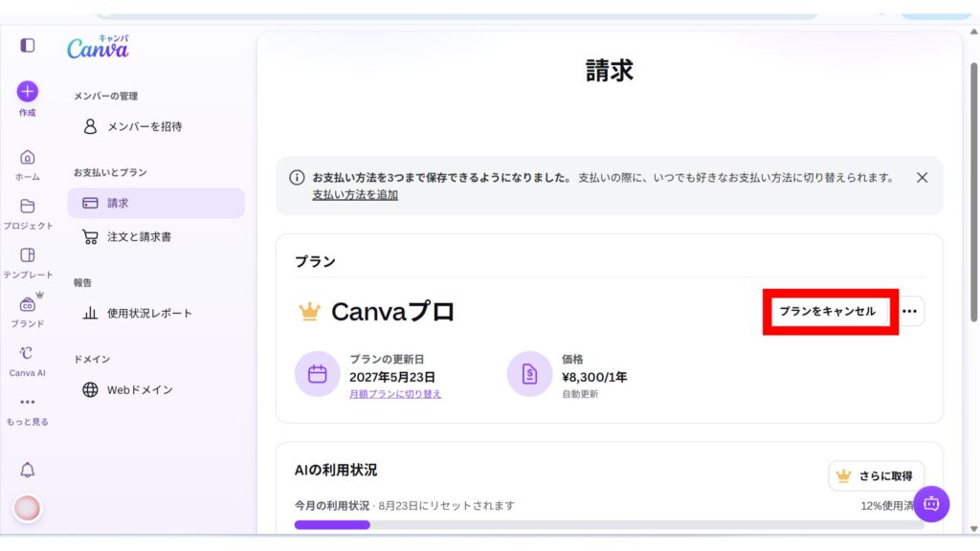Click the ¥8,300/1年 price text

594,377
